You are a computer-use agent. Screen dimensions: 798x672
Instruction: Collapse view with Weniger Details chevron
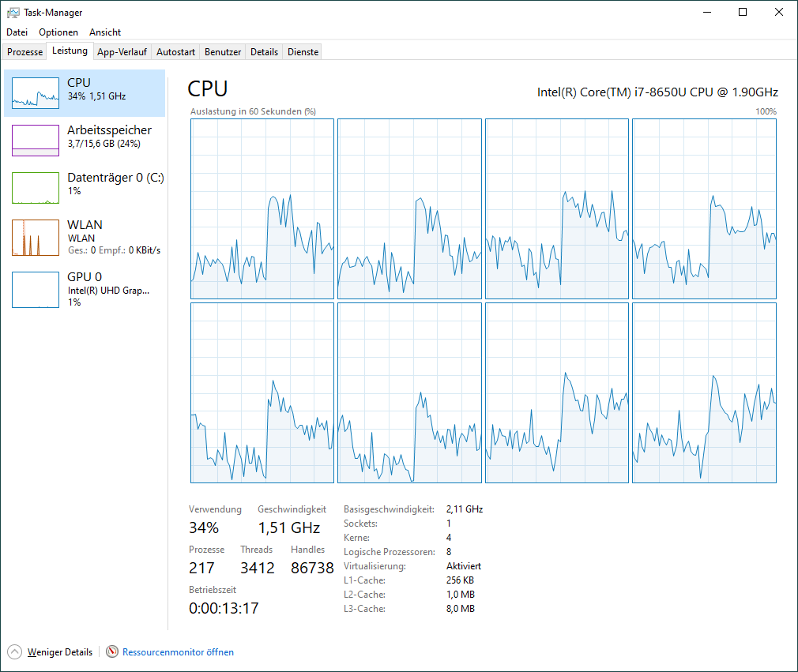point(15,652)
